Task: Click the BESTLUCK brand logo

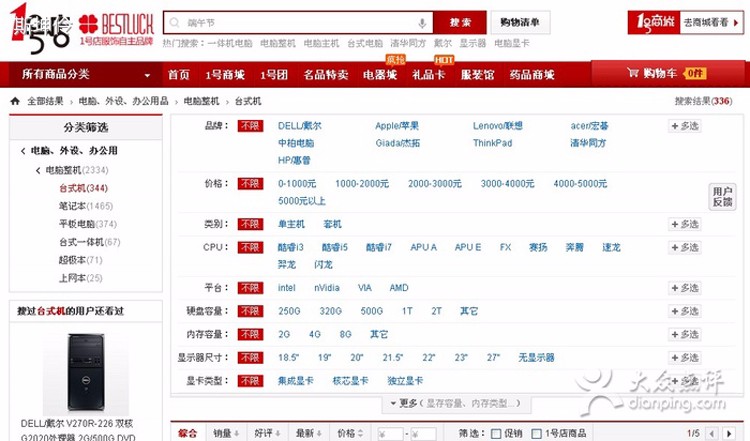Action: [x=116, y=29]
